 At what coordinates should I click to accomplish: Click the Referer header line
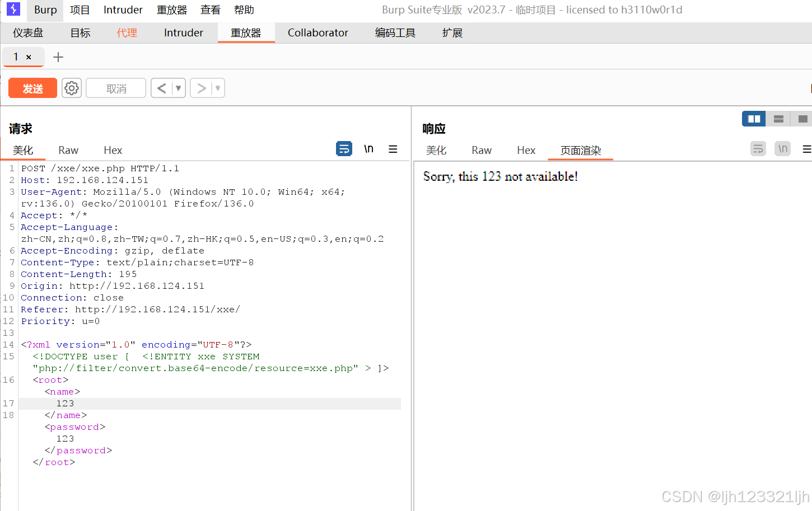pos(130,310)
